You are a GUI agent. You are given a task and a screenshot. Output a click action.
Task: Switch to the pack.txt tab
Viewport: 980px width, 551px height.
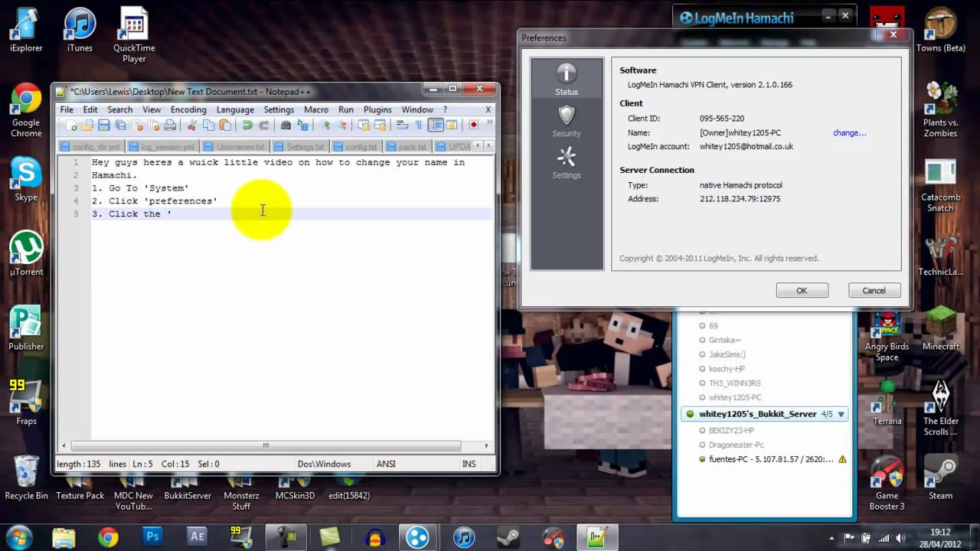click(407, 146)
